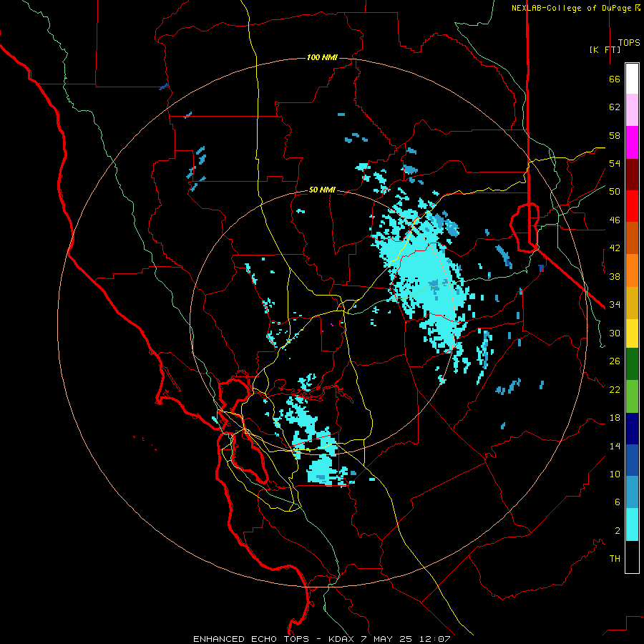Click the NEXLAB-College of DuPage text
The height and width of the screenshot is (644, 644).
coord(572,8)
